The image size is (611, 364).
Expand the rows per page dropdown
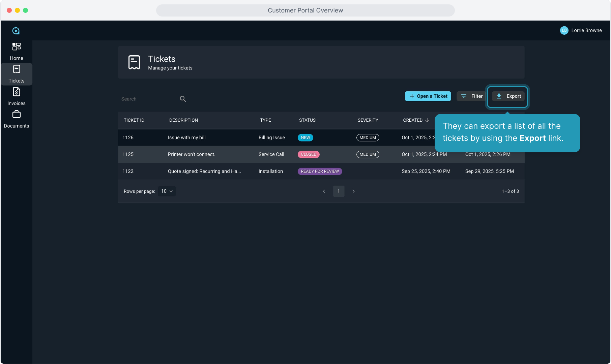tap(167, 191)
